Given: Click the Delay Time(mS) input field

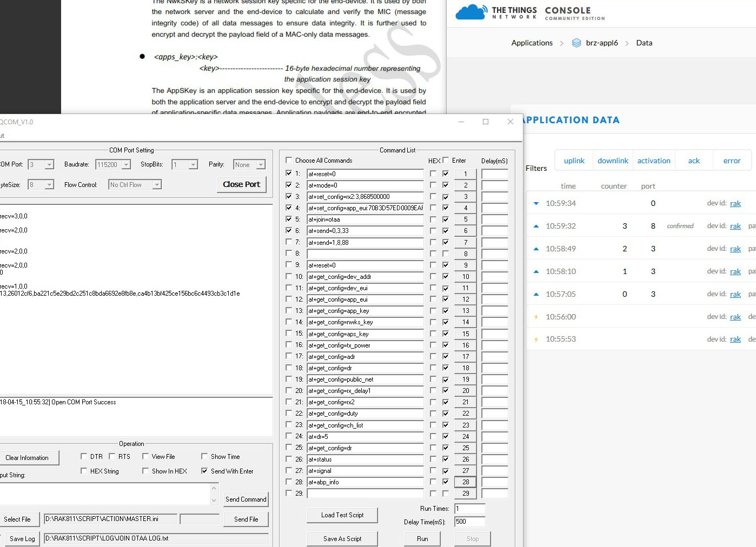Looking at the screenshot, I should (x=469, y=522).
